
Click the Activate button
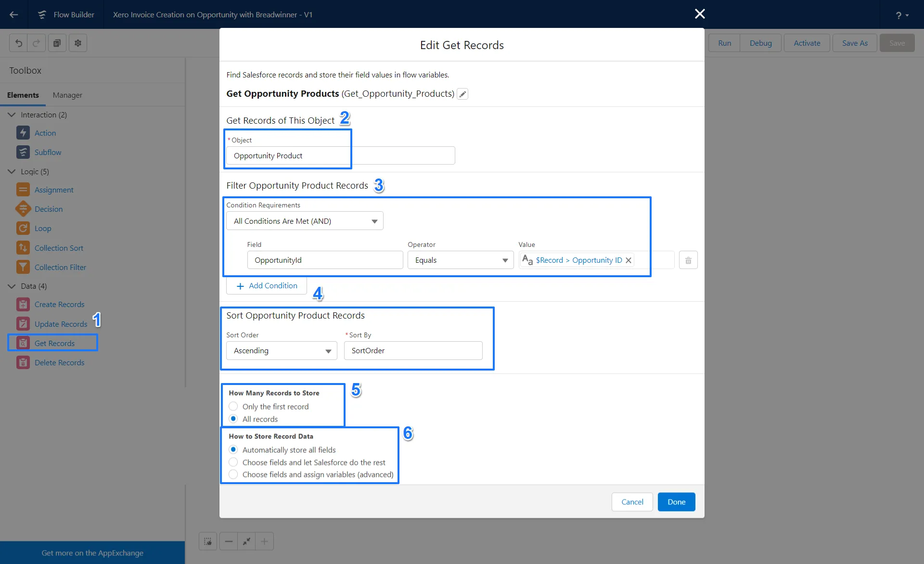coord(807,43)
